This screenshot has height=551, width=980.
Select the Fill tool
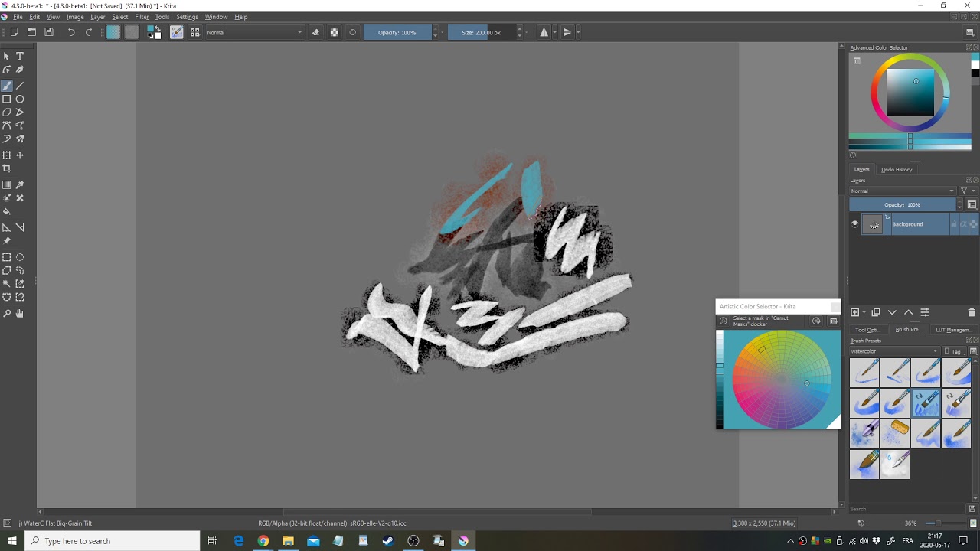coord(7,211)
